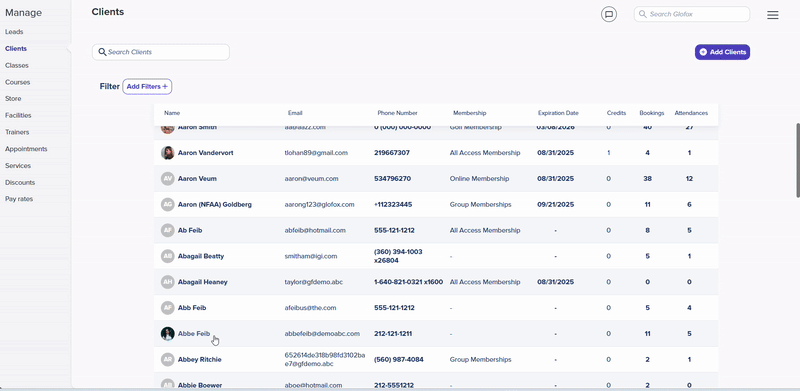
Task: Click the Phone Number column header
Action: tap(397, 113)
